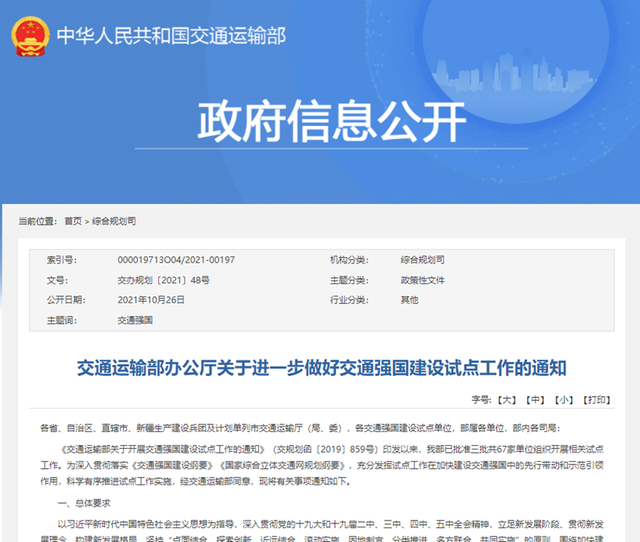The height and width of the screenshot is (542, 640).
Task: Click the salutation line starting with 各省、自治区
Action: [300, 428]
